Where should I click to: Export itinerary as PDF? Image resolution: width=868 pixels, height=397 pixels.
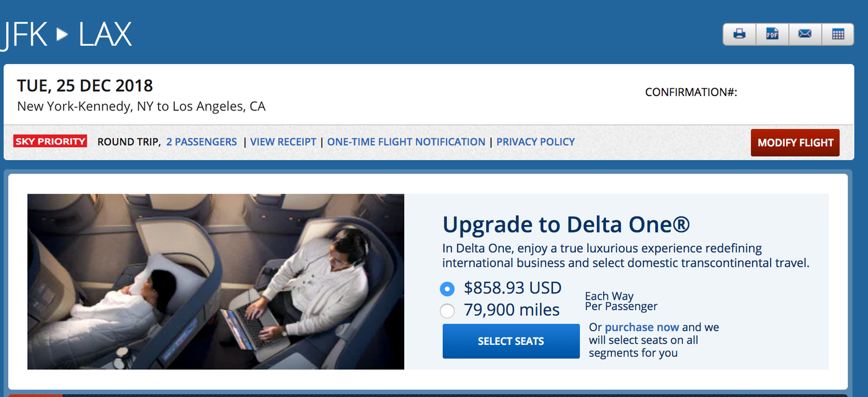(772, 34)
